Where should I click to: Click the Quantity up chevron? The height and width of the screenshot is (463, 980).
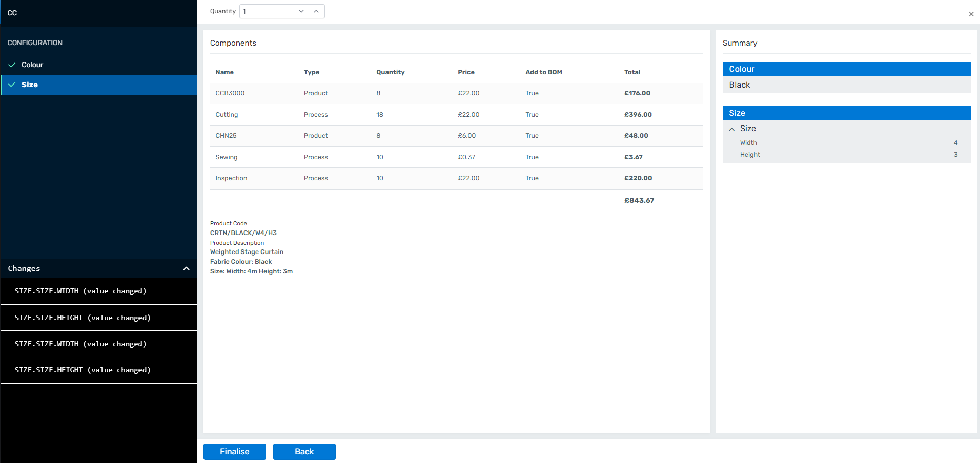(316, 11)
